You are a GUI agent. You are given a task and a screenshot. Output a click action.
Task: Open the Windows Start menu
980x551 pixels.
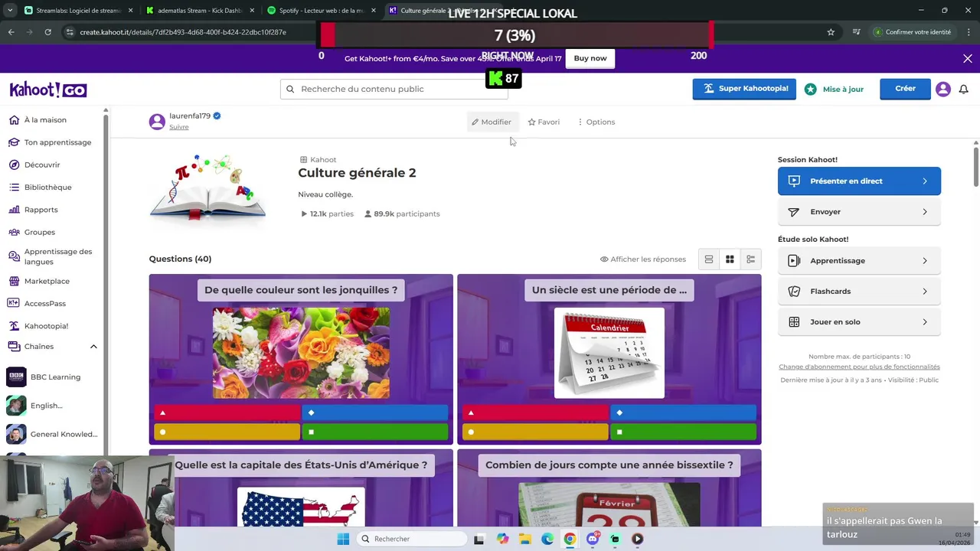point(343,539)
